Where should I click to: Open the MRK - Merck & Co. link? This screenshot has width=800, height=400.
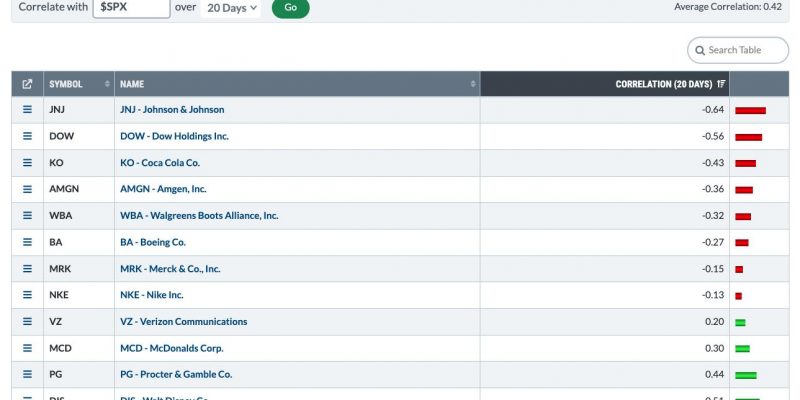170,268
